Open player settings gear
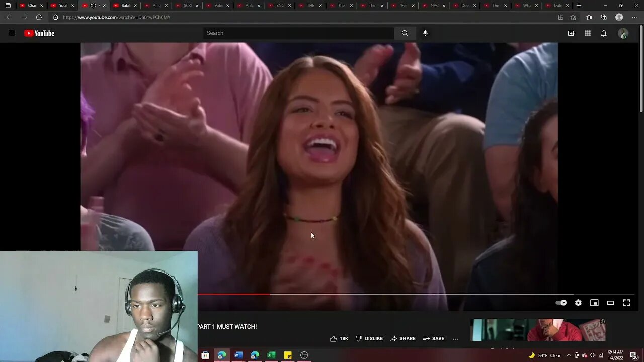Screen dimensions: 644x362 pos(578,303)
